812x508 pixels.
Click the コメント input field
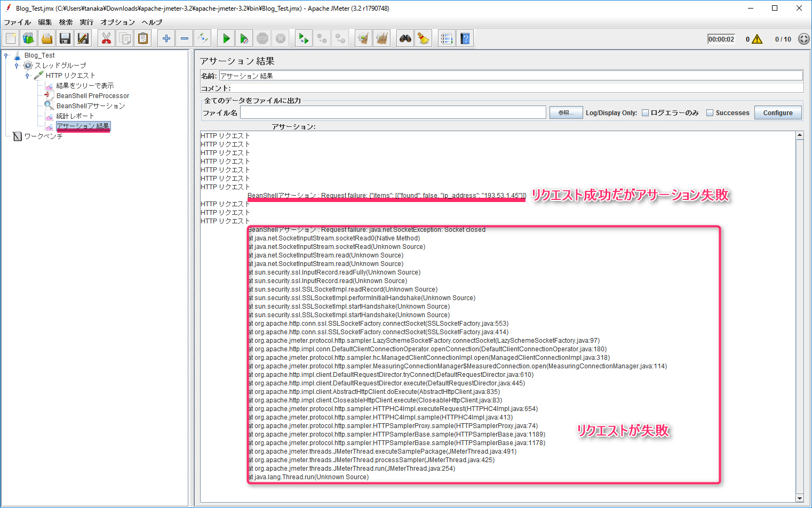(517, 88)
